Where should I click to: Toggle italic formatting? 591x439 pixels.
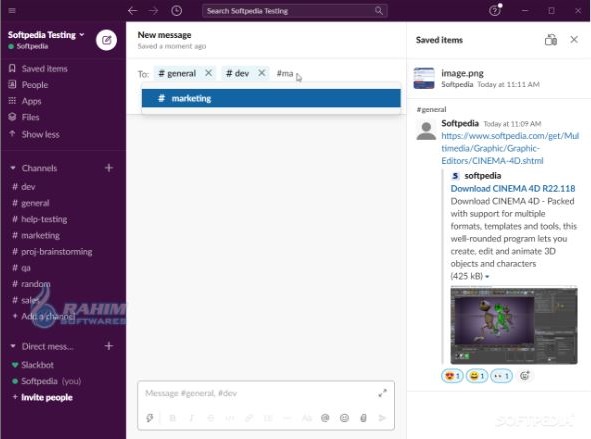coord(191,418)
